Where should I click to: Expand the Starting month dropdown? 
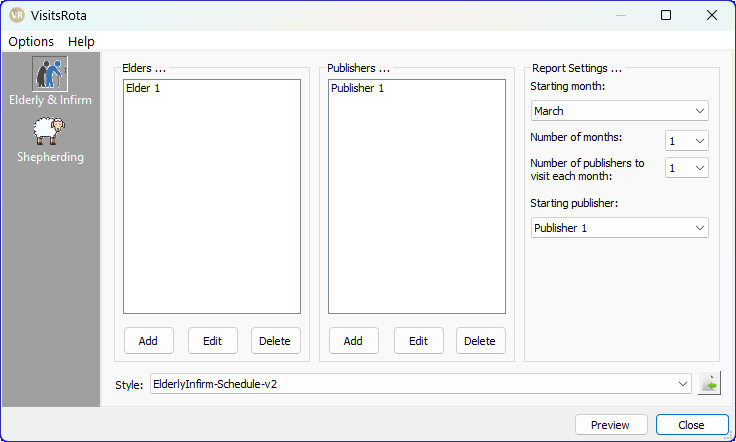(x=619, y=111)
